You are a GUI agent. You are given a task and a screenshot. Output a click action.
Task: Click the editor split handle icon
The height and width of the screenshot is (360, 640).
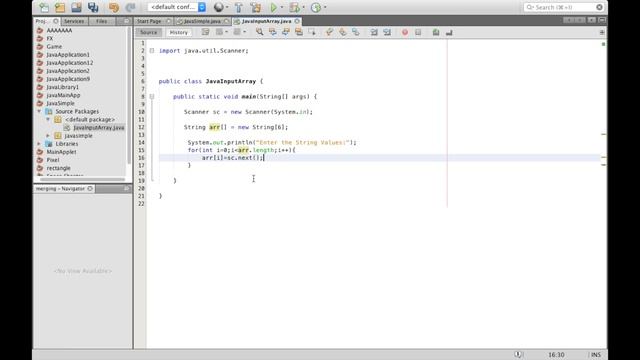coord(602,32)
